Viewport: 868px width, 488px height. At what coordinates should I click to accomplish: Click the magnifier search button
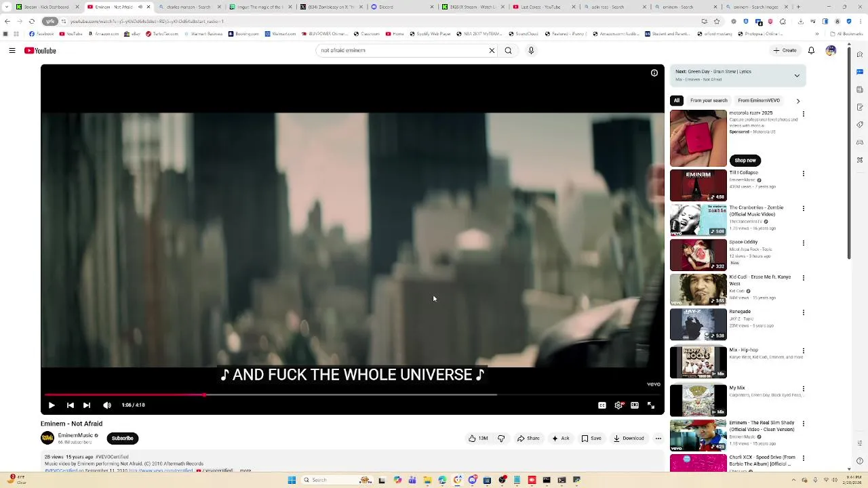508,50
